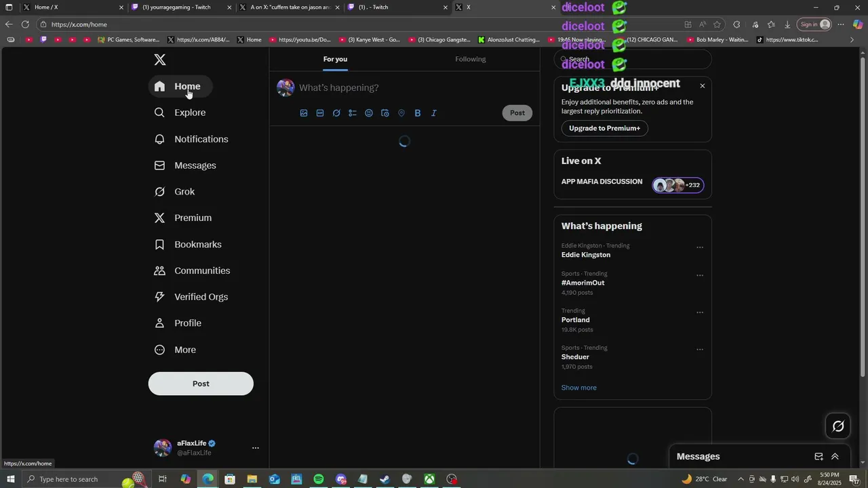Show more bookmarks bar items

[852, 40]
